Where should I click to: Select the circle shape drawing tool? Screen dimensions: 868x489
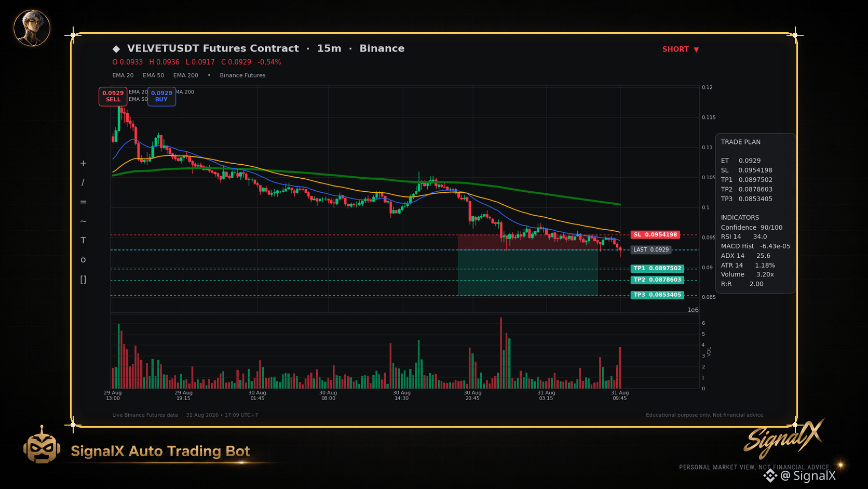[x=83, y=260]
